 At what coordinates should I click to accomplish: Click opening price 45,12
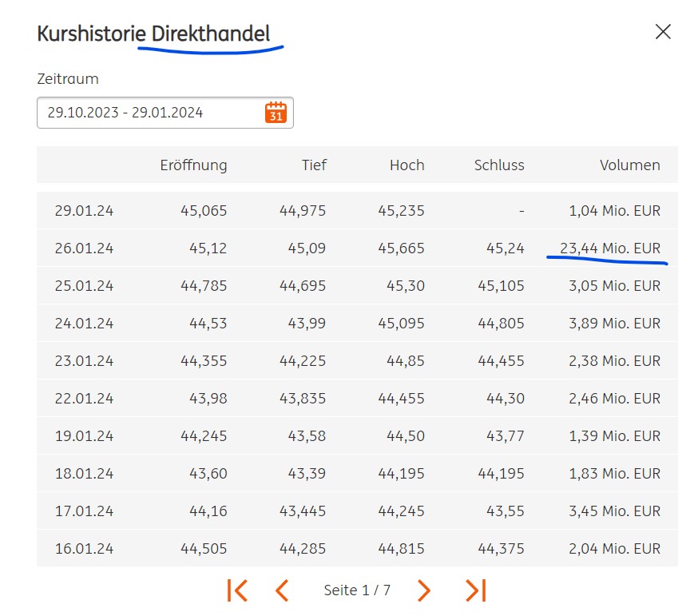pyautogui.click(x=208, y=248)
